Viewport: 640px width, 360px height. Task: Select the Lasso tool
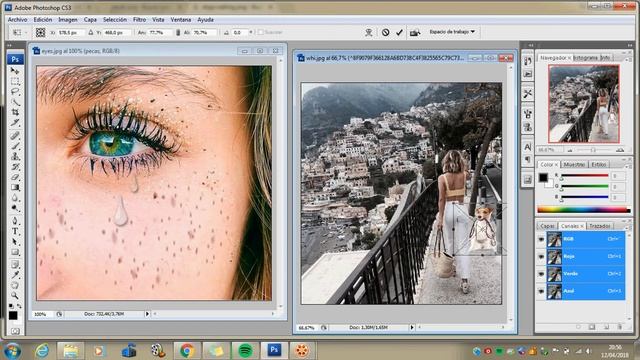click(x=15, y=91)
